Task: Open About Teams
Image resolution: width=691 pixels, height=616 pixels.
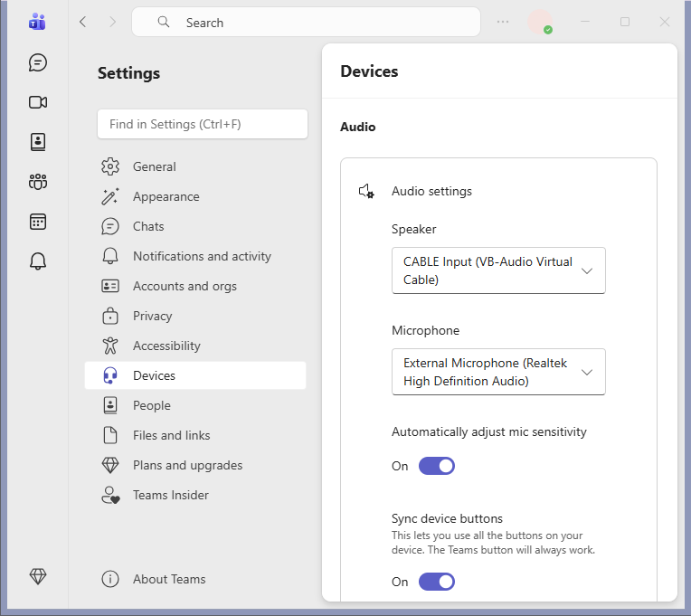Action: pyautogui.click(x=195, y=579)
